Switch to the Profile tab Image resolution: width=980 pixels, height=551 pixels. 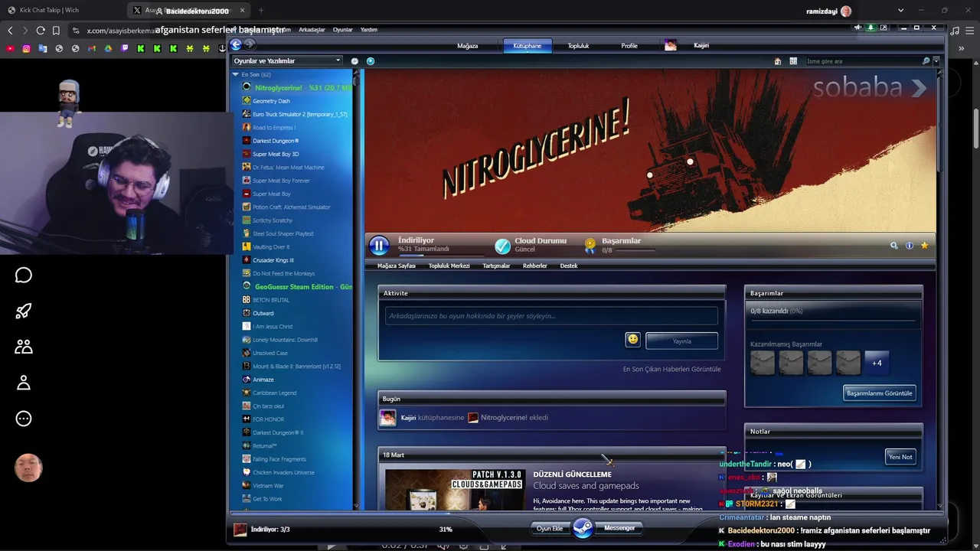tap(629, 46)
